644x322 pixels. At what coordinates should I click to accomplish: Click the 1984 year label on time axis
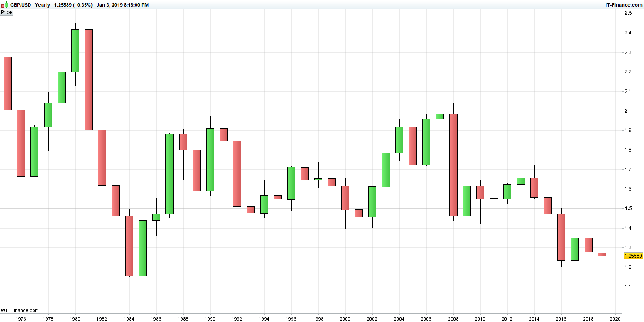[129, 319]
